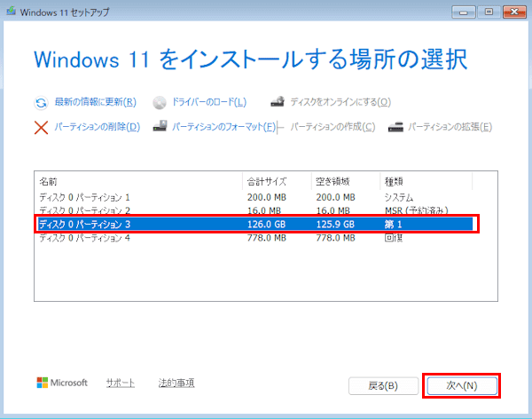Click the Microsoft logo

[x=62, y=383]
